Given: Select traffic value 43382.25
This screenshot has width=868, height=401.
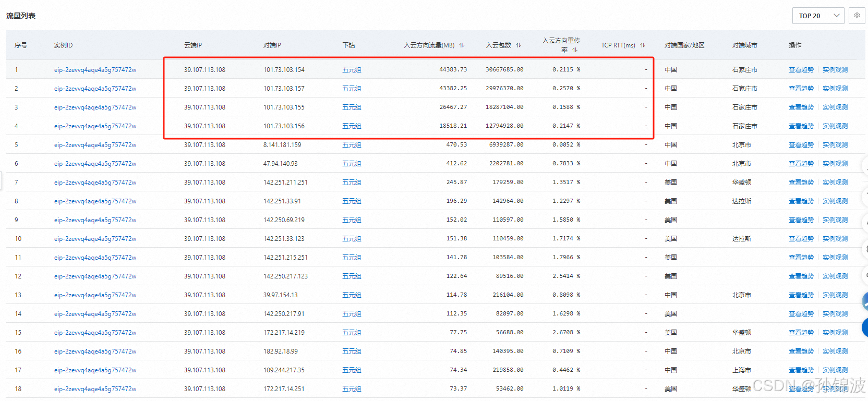Looking at the screenshot, I should point(453,88).
